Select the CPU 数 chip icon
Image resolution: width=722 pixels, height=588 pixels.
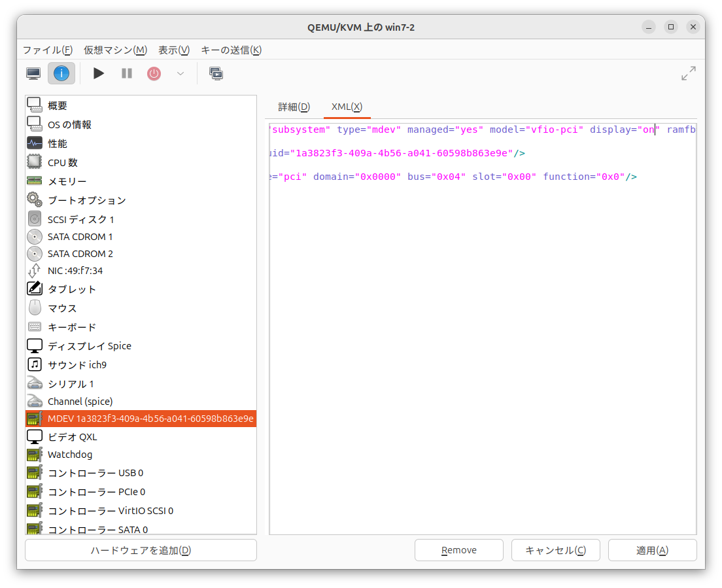(35, 162)
